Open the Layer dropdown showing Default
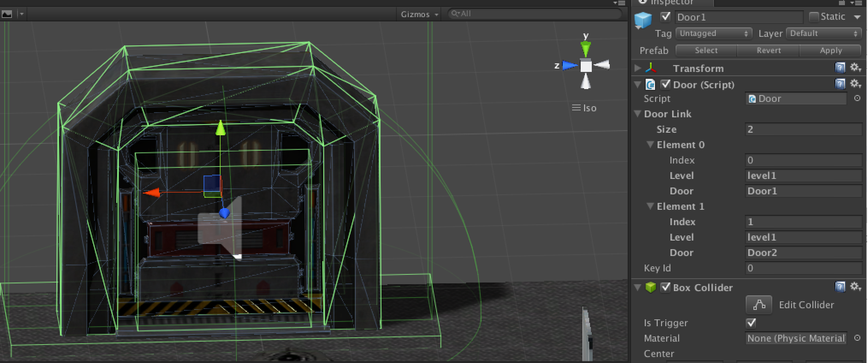Screen dimensions: 868x363 pyautogui.click(x=824, y=33)
